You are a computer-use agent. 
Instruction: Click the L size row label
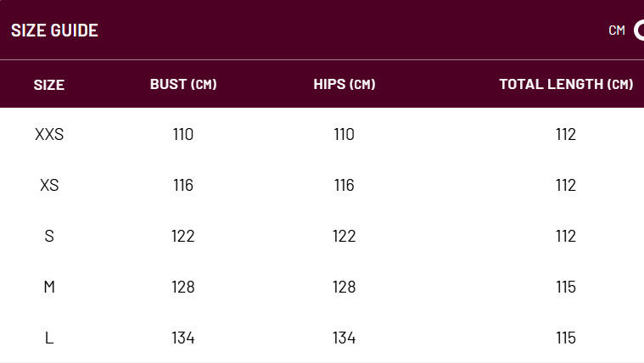(49, 338)
